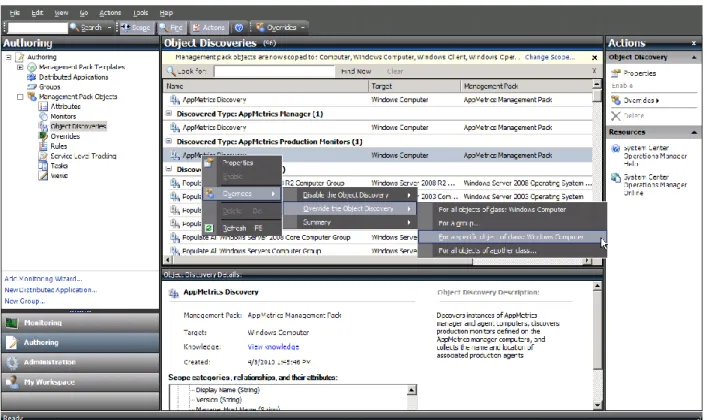Click the toolbar search input field
Screen dimensions: 707x420
click(x=37, y=28)
